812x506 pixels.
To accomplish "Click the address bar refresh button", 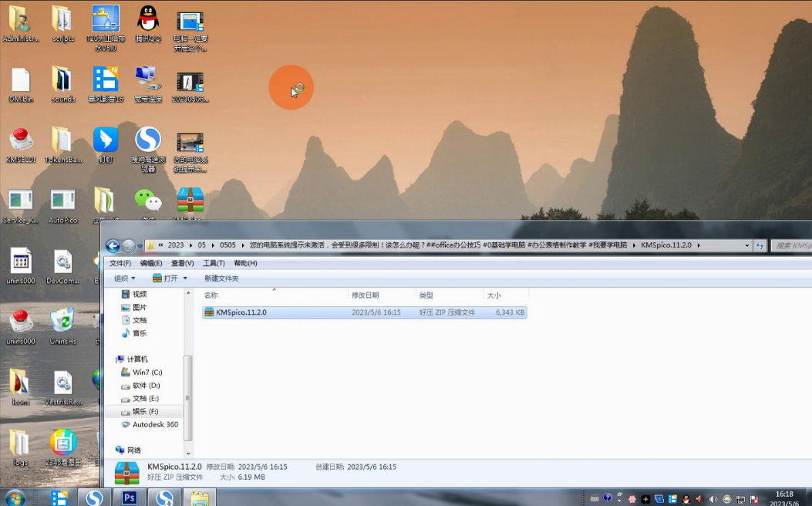I will tap(760, 245).
